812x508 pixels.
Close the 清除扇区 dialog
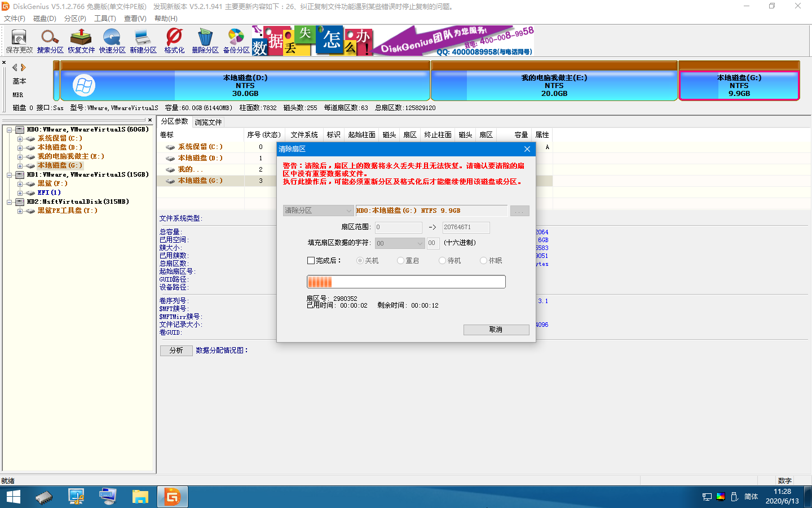tap(527, 149)
